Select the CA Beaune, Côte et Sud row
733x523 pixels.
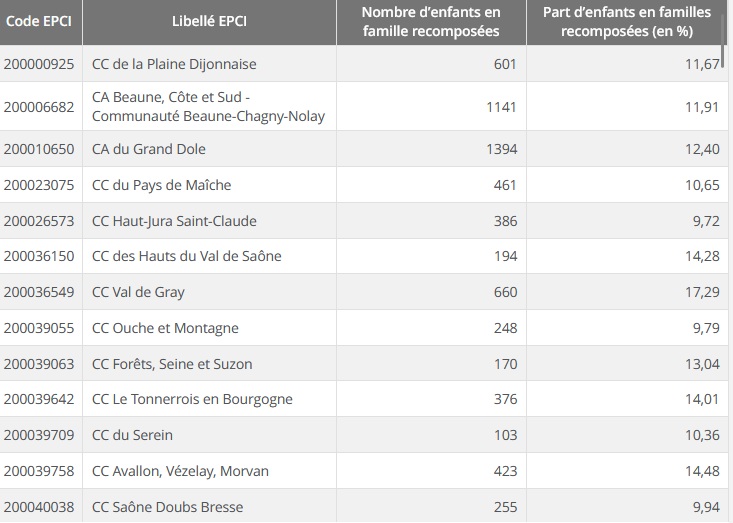tap(207, 107)
